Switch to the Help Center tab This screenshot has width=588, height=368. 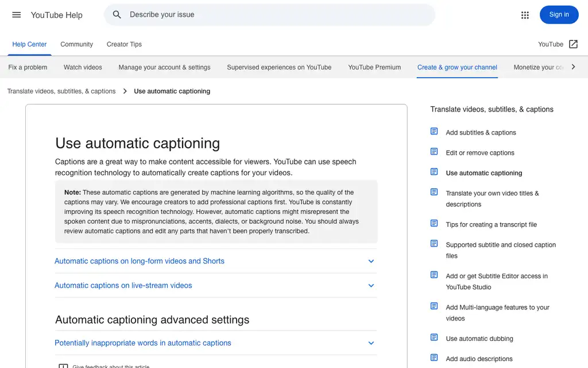[x=30, y=44]
